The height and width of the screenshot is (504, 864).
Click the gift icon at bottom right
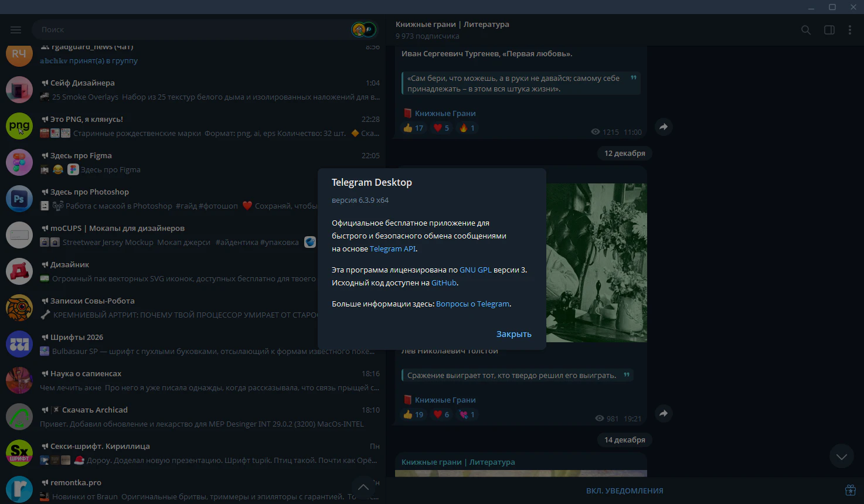click(x=850, y=491)
